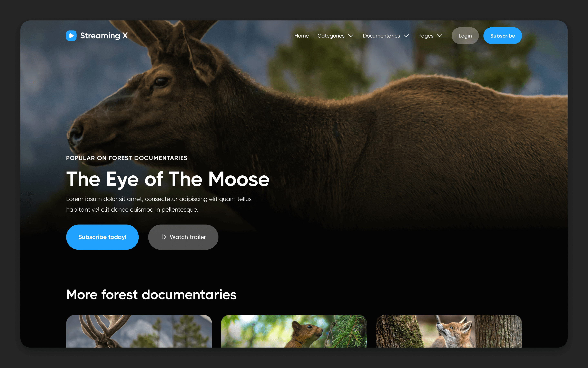Click the Lorem ipsum description paragraph
This screenshot has width=588, height=368.
[x=159, y=204]
